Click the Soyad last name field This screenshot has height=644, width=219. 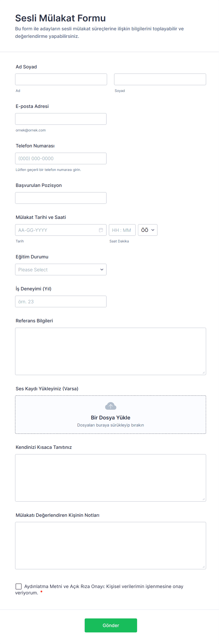pos(160,79)
